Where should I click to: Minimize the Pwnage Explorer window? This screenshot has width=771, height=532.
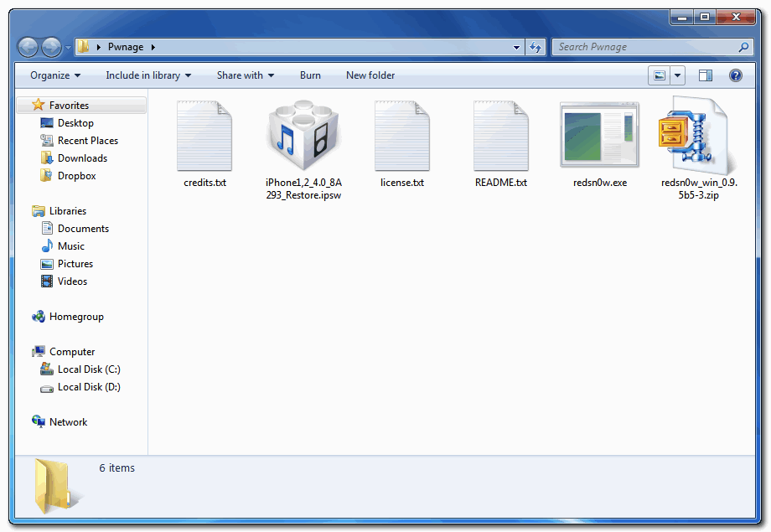[x=682, y=18]
